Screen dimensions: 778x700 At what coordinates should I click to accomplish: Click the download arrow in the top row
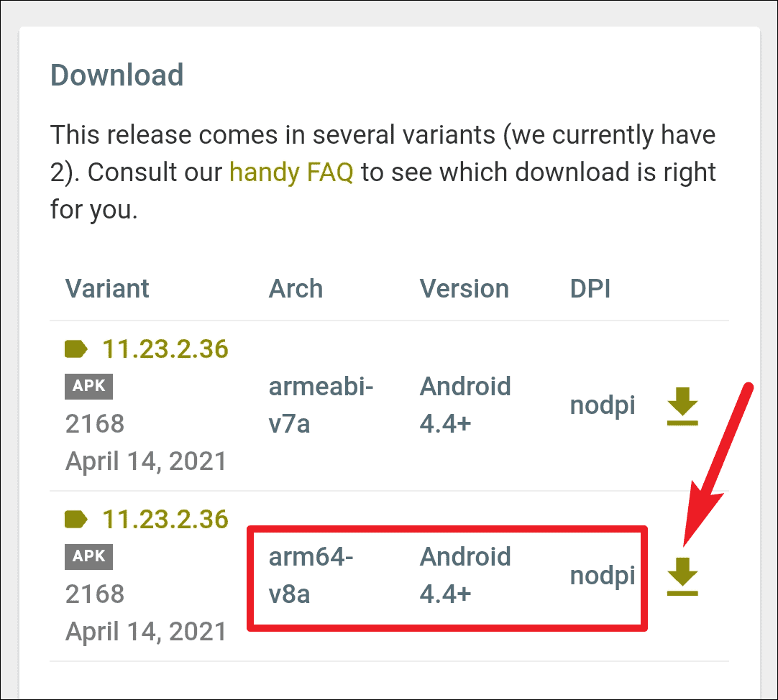[682, 405]
